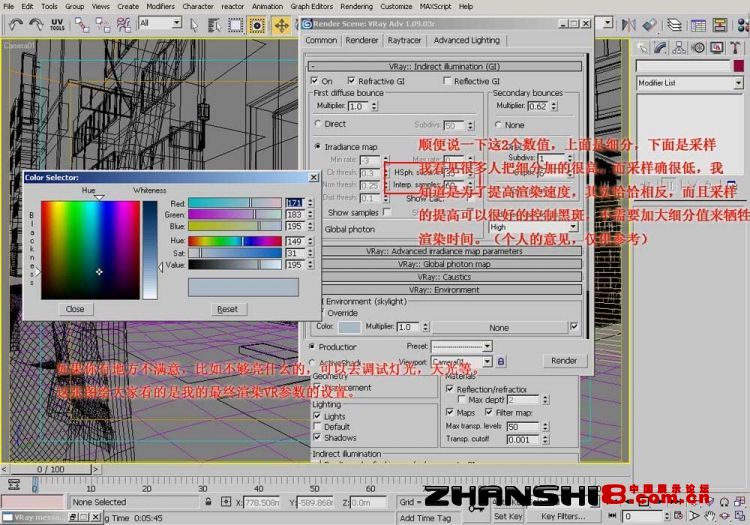Click the skylight None map button
Viewport: 750px width, 525px height.
click(499, 328)
